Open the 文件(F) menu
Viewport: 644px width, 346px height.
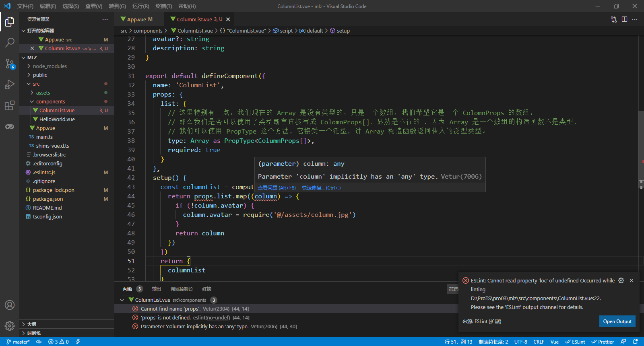tap(25, 6)
